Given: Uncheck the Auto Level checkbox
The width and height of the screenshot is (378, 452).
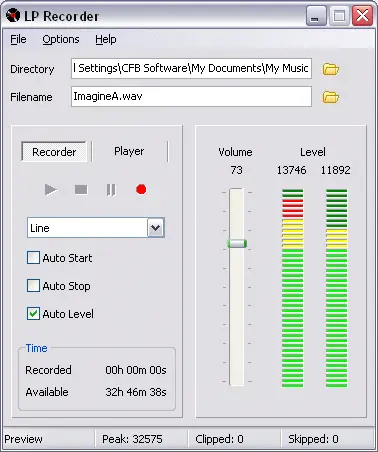Looking at the screenshot, I should click(33, 314).
